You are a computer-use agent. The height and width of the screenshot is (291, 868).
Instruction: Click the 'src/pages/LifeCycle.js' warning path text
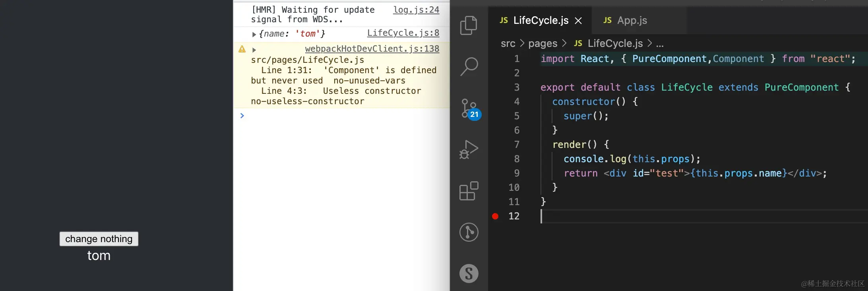[x=308, y=60]
